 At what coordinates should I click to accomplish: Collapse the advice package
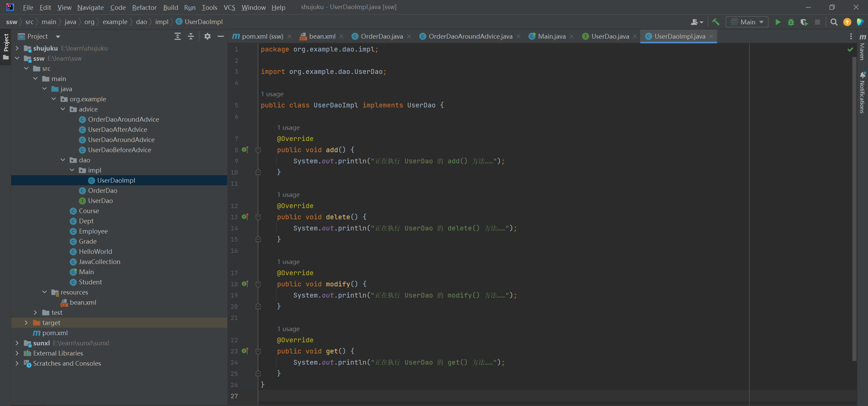tap(63, 109)
